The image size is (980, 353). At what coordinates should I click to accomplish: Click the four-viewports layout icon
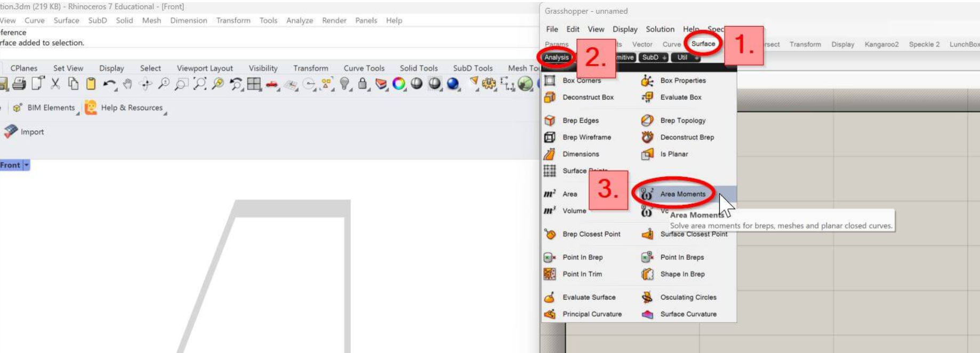tap(254, 84)
